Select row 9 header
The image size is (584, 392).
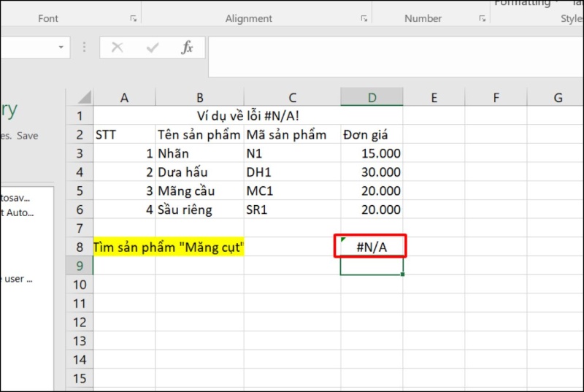pyautogui.click(x=80, y=266)
